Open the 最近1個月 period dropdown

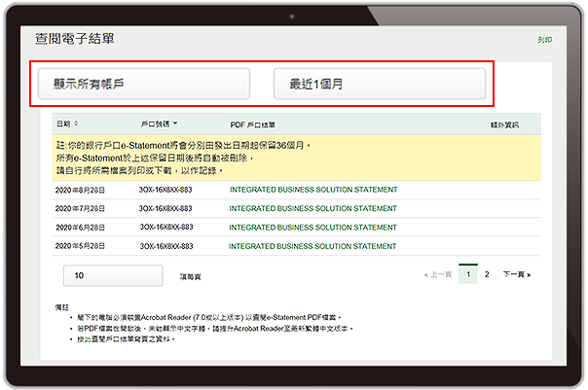[x=380, y=84]
